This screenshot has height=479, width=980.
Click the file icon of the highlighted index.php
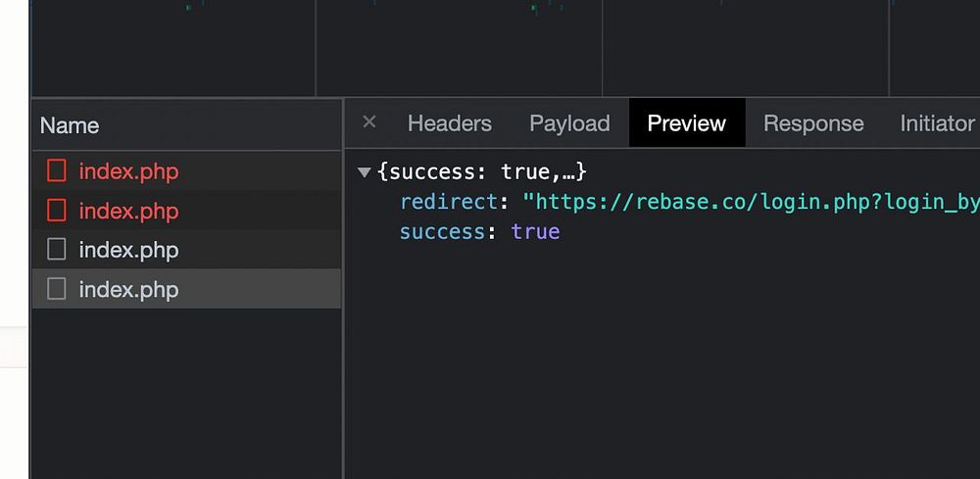[x=57, y=289]
